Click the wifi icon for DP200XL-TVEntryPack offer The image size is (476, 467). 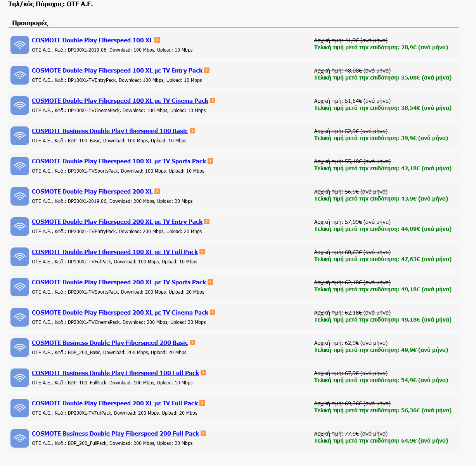tap(20, 227)
